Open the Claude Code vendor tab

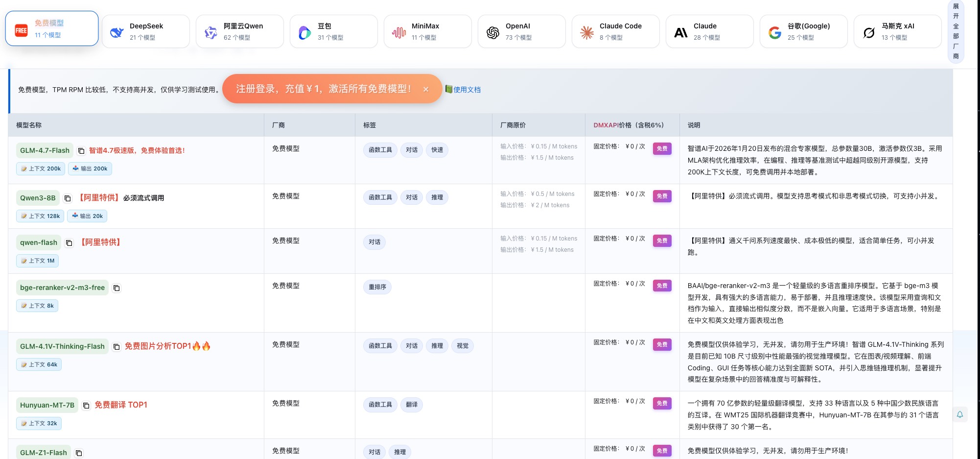(x=615, y=31)
